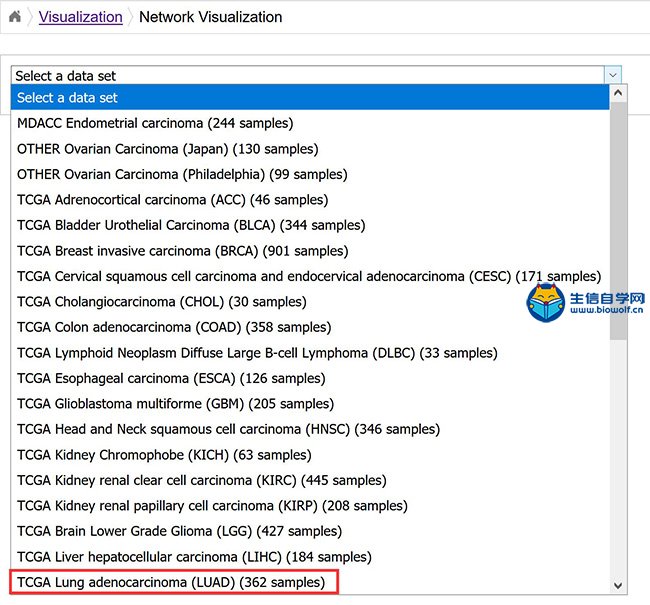The width and height of the screenshot is (650, 605).
Task: Pick TCGA Brain Lower Grade Glioma (LGG)
Action: pos(310,531)
